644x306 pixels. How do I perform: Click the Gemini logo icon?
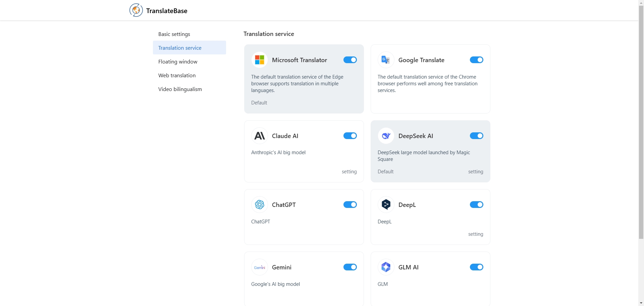(260, 267)
